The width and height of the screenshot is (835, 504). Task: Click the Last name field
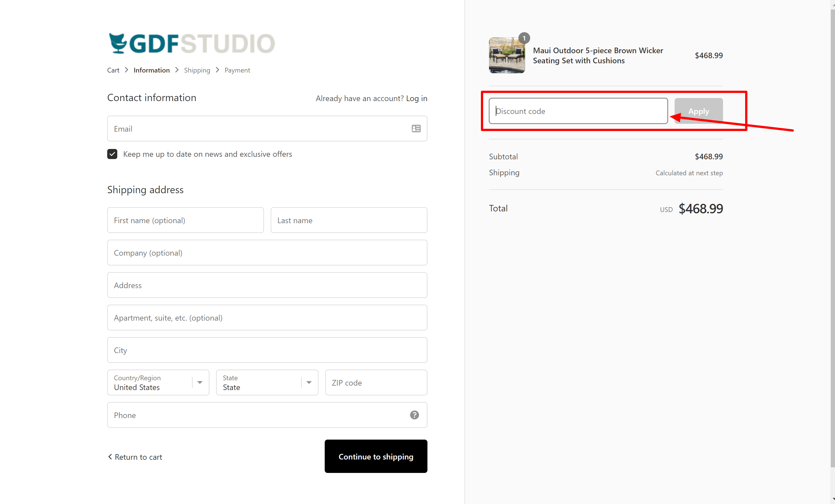(x=349, y=220)
